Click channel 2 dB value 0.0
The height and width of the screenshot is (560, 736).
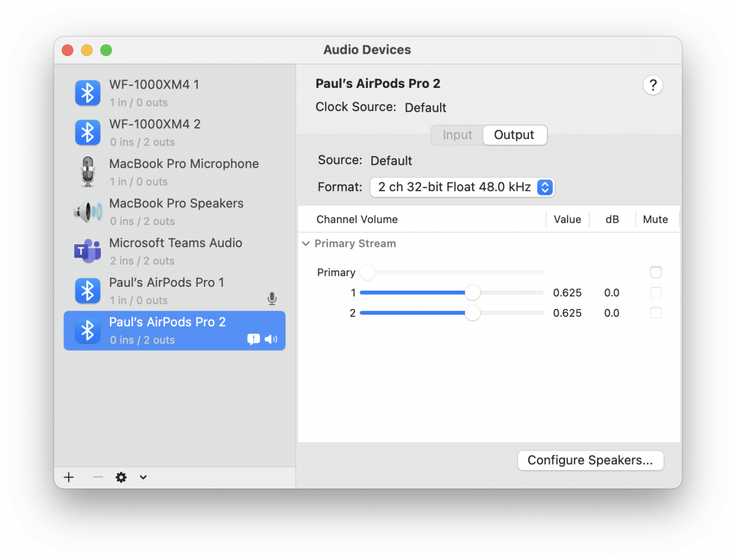(x=612, y=313)
